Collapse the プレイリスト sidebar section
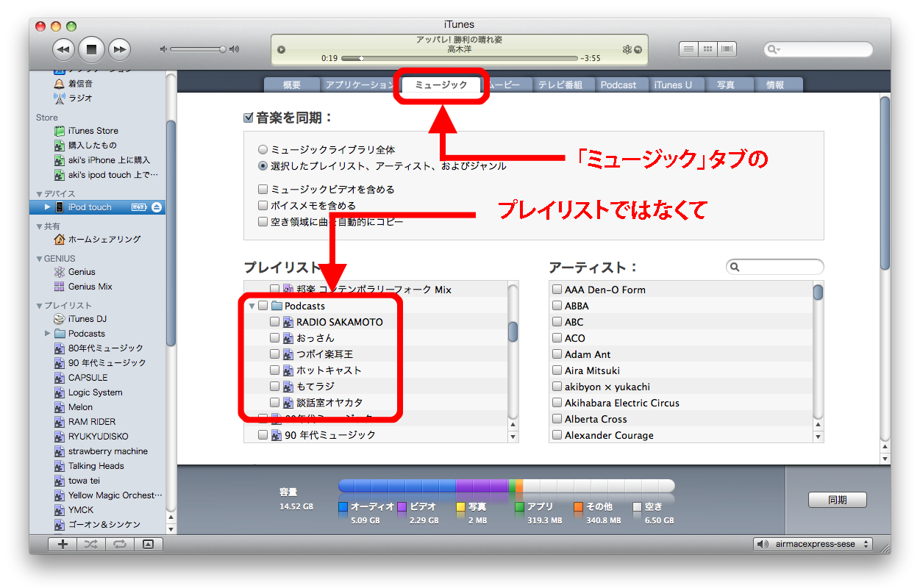Image resolution: width=920 pixels, height=588 pixels. [39, 306]
